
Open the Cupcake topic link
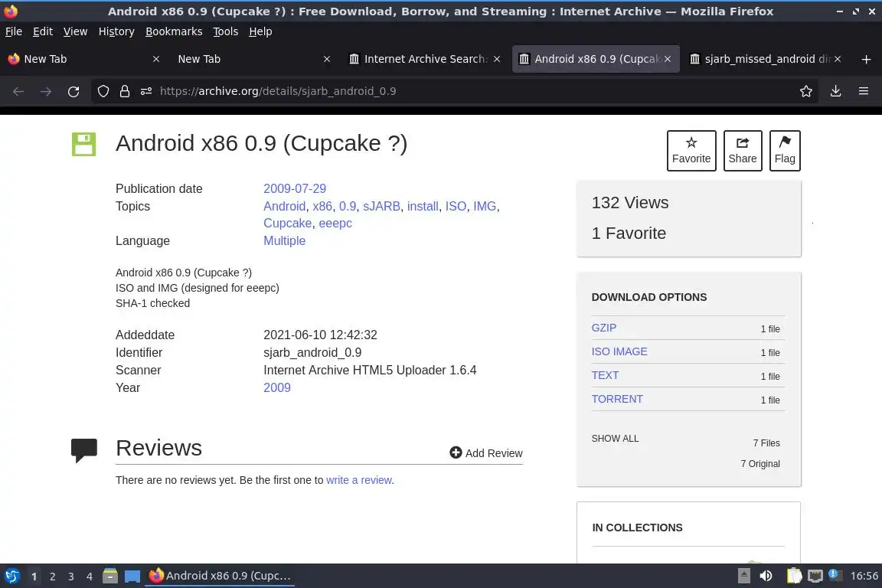[287, 223]
